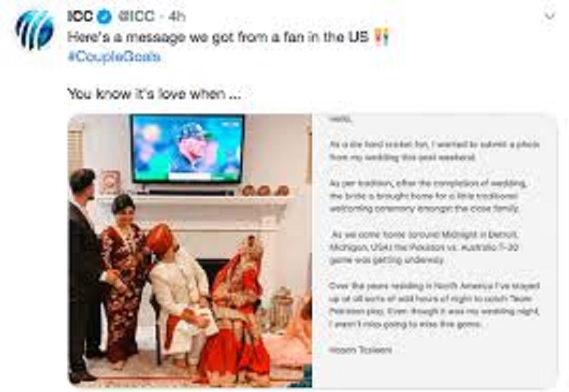Open the ICC display name link
This screenshot has height=392, width=569.
click(80, 16)
